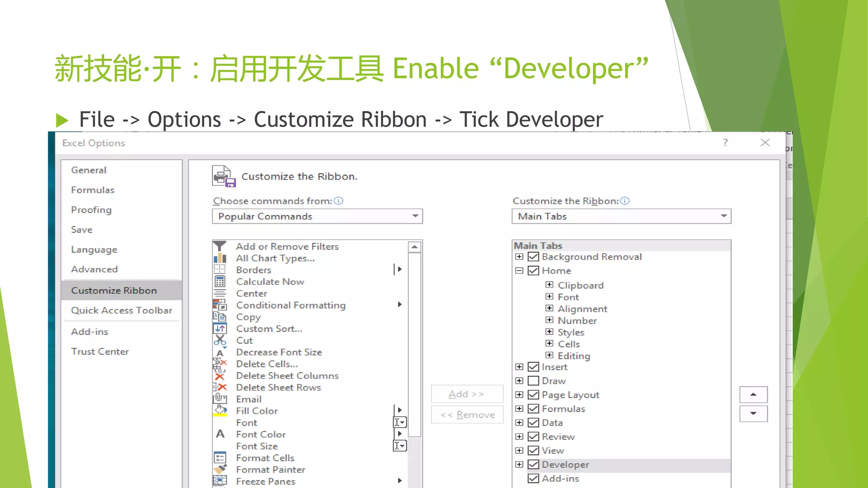
Task: Click the << Remove button
Action: point(467,415)
